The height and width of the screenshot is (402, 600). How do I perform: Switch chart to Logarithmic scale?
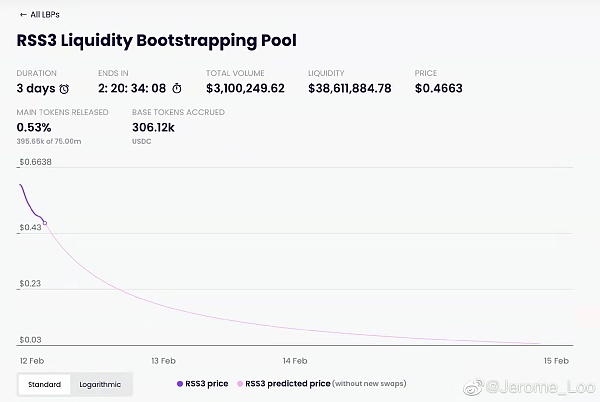pyautogui.click(x=100, y=384)
